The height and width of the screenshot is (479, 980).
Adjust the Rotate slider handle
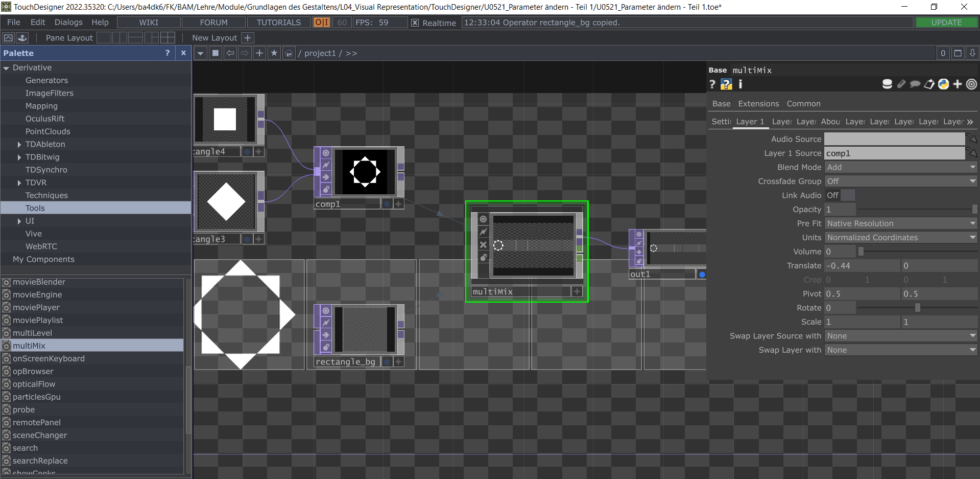[917, 308]
